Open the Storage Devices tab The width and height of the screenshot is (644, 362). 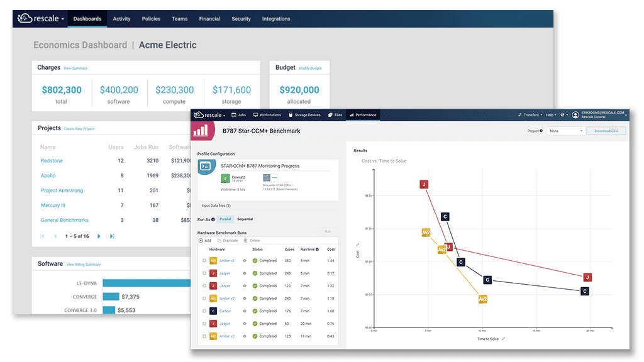click(x=304, y=115)
